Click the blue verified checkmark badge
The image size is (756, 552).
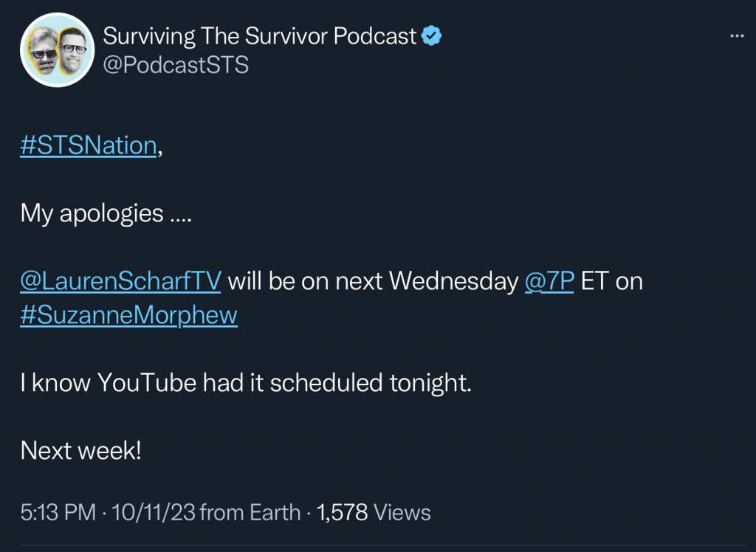pyautogui.click(x=431, y=35)
